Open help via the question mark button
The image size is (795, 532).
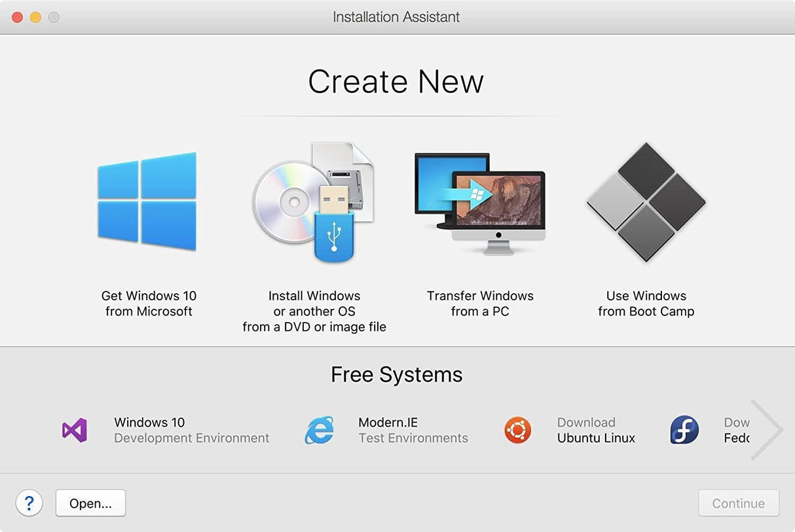pos(29,503)
